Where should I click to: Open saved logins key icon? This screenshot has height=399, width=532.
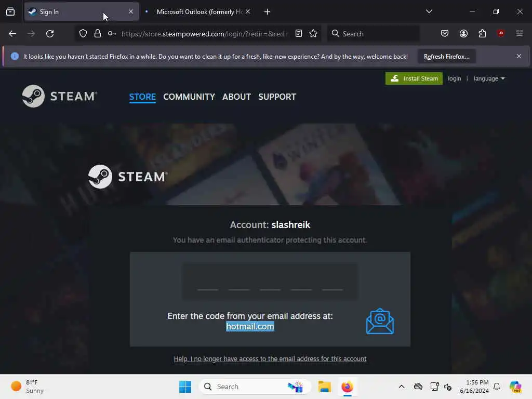112,34
